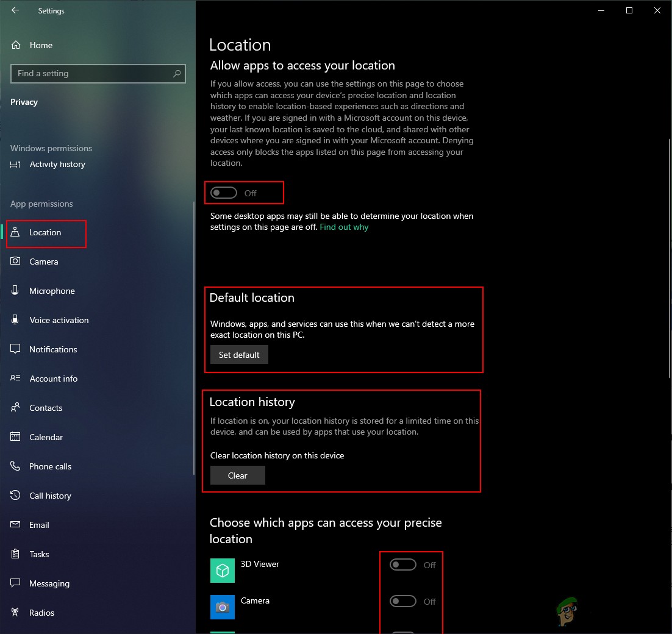This screenshot has width=672, height=634.
Task: Toggle Camera app location permission
Action: pos(402,601)
